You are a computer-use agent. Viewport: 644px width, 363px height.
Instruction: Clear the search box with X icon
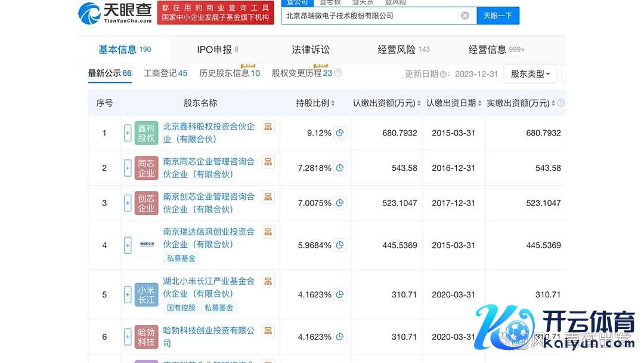tap(465, 16)
